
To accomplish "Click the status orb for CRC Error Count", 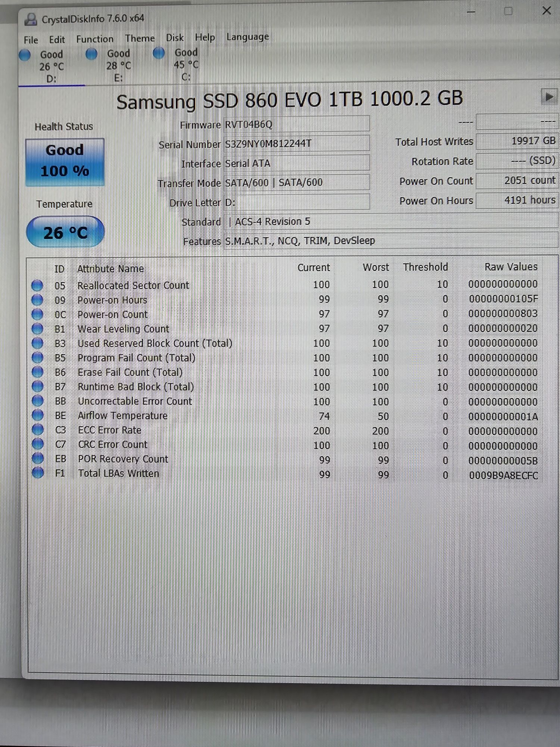I will (38, 444).
